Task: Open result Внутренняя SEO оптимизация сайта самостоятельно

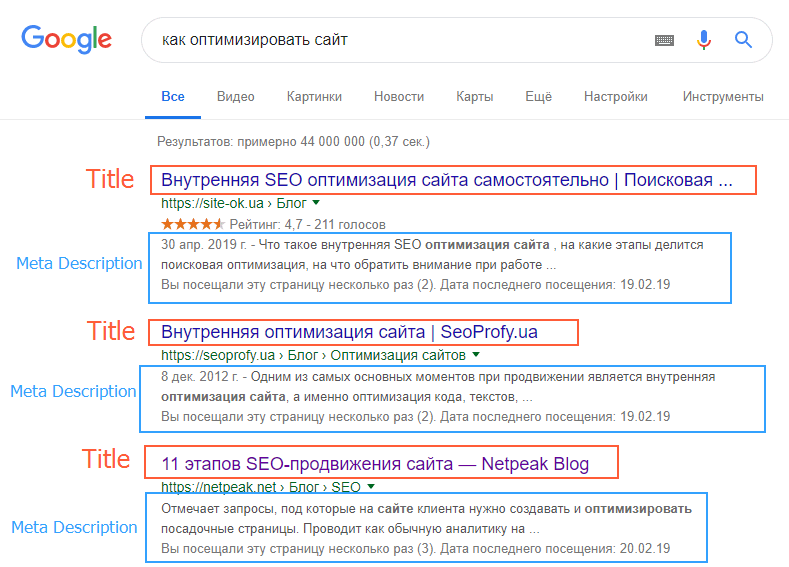Action: [x=447, y=180]
